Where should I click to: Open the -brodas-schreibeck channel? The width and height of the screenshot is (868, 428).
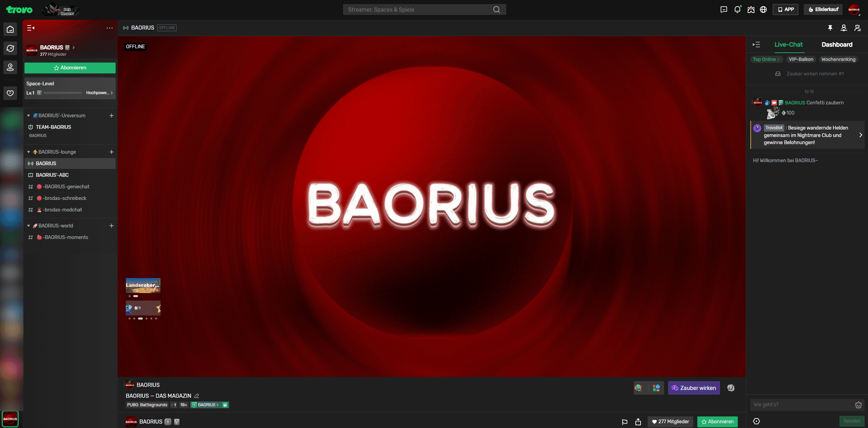(x=70, y=198)
